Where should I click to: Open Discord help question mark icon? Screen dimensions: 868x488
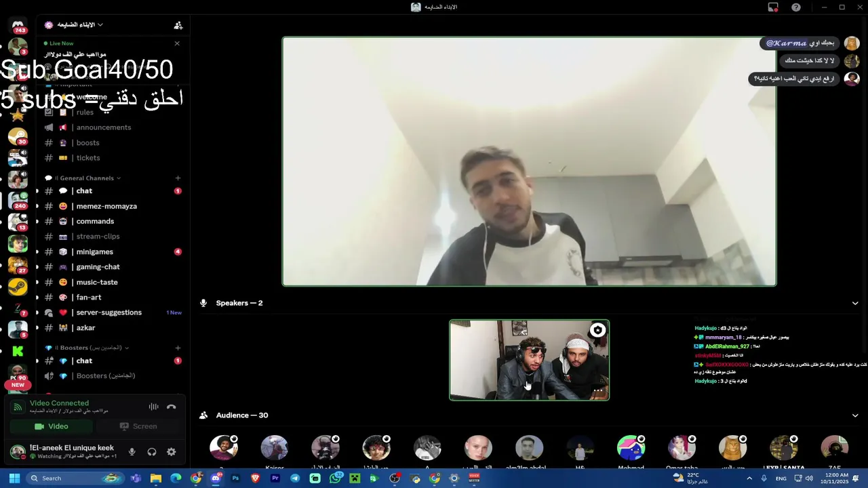(x=796, y=7)
